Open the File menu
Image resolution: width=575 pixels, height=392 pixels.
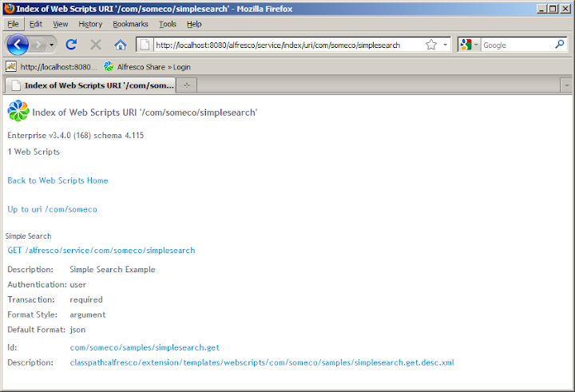point(14,24)
